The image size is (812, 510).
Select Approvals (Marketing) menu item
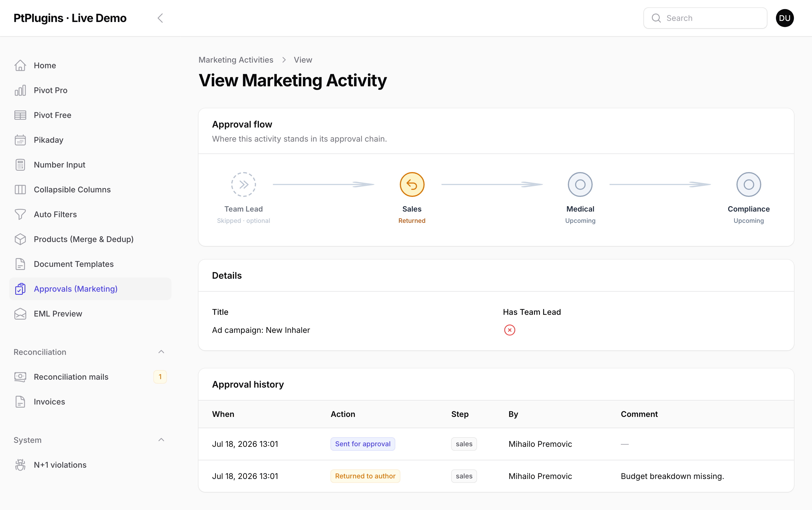point(90,289)
